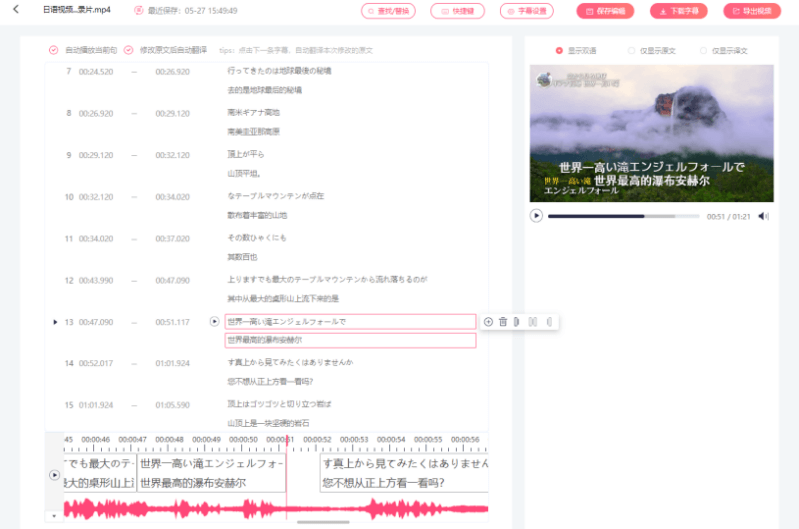Delete subtitle 13 using the trash icon
The image size is (799, 529).
point(503,322)
